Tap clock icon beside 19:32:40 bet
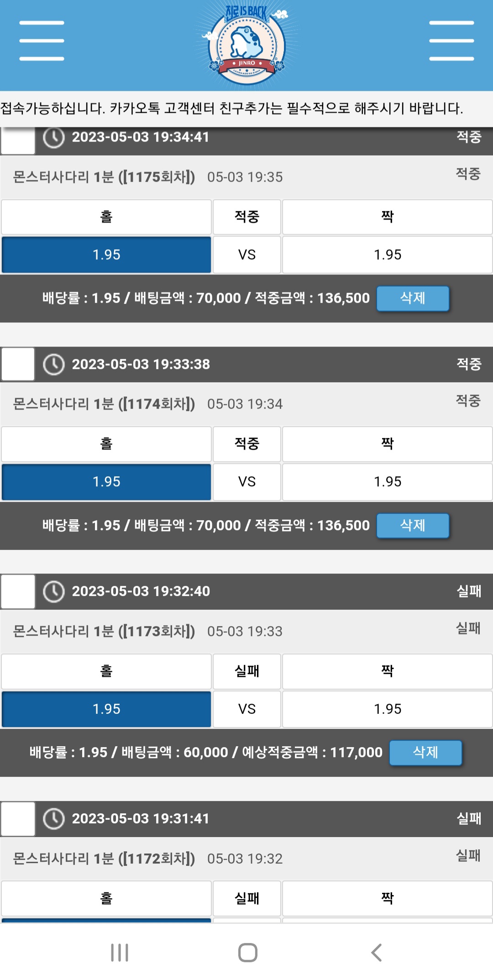The image size is (493, 980). tap(54, 591)
